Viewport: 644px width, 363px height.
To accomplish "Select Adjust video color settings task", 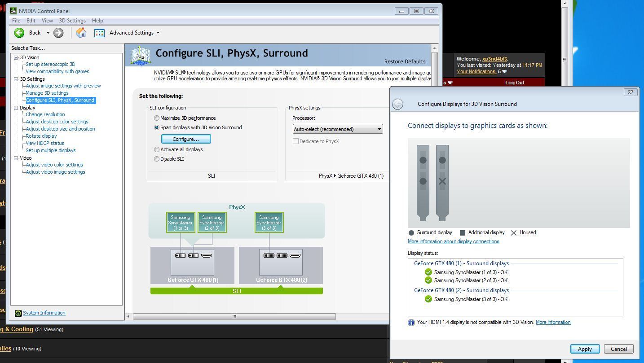I will (x=54, y=165).
